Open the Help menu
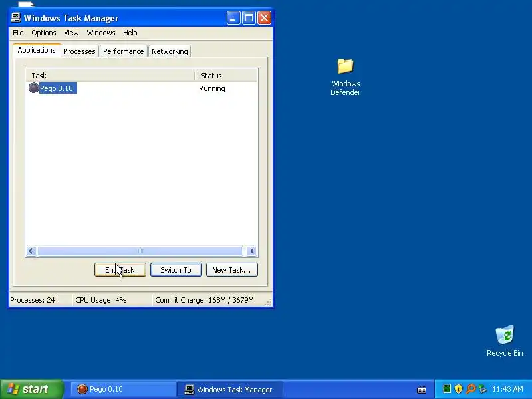This screenshot has height=399, width=532. pyautogui.click(x=130, y=33)
